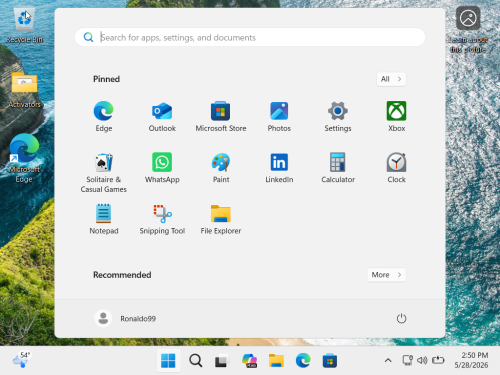Click the battery icon in system tray
This screenshot has width=500, height=375.
click(438, 360)
